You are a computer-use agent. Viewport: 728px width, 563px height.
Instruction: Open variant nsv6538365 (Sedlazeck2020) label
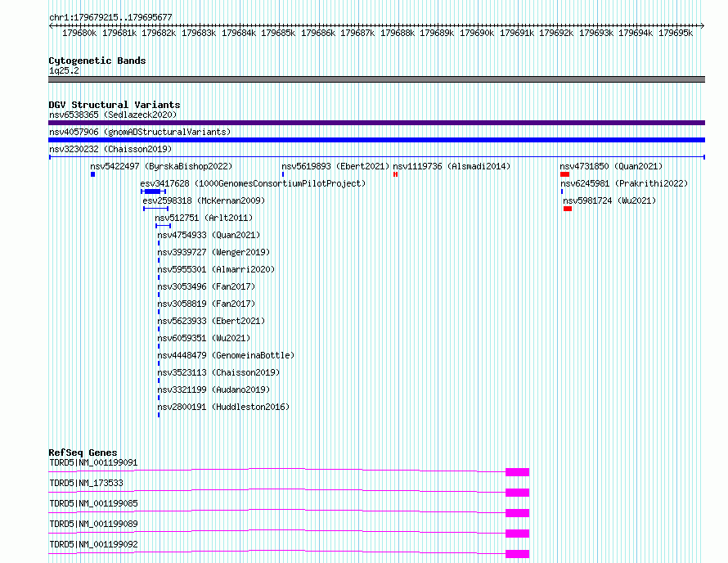pos(113,115)
